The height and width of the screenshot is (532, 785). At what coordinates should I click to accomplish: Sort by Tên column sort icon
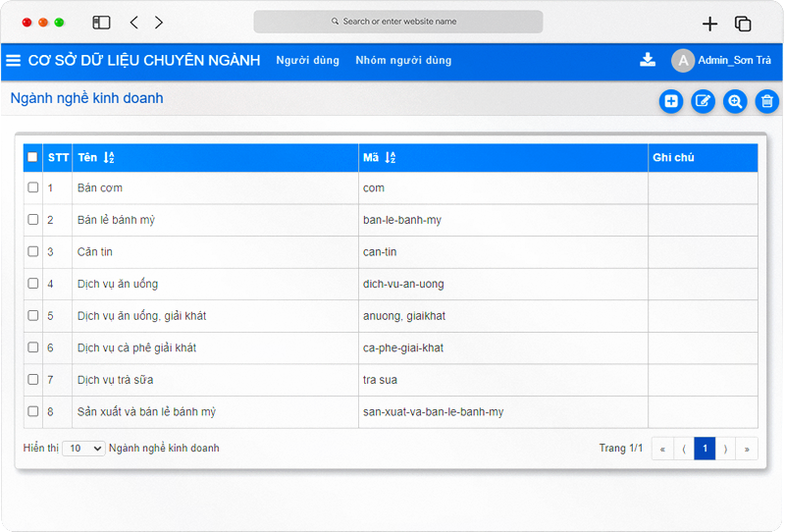pyautogui.click(x=109, y=158)
